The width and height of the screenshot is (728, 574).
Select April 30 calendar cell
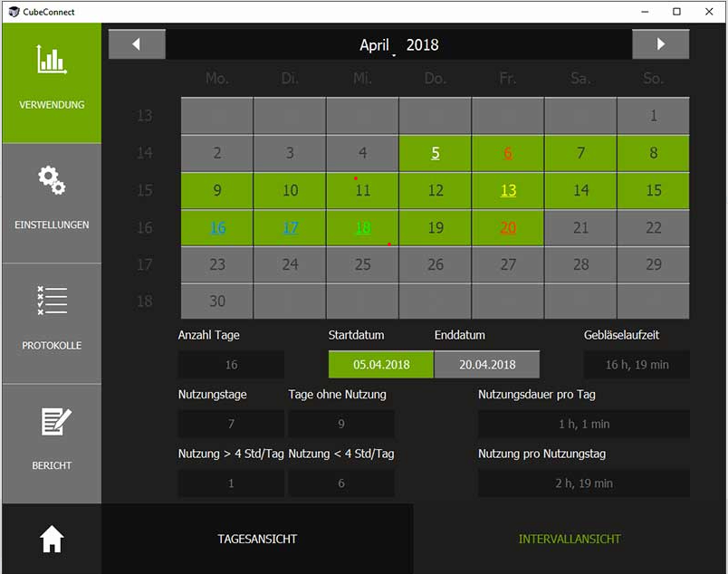tap(217, 301)
